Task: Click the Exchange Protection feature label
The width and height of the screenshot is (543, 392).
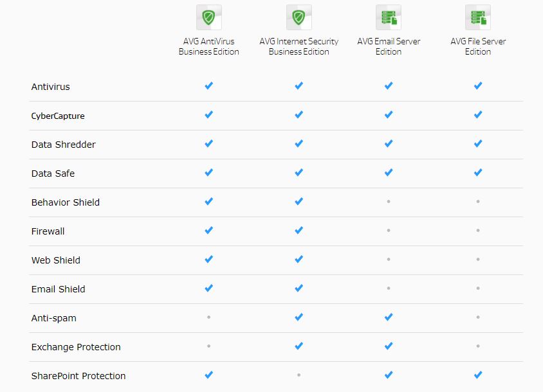Action: pos(76,347)
